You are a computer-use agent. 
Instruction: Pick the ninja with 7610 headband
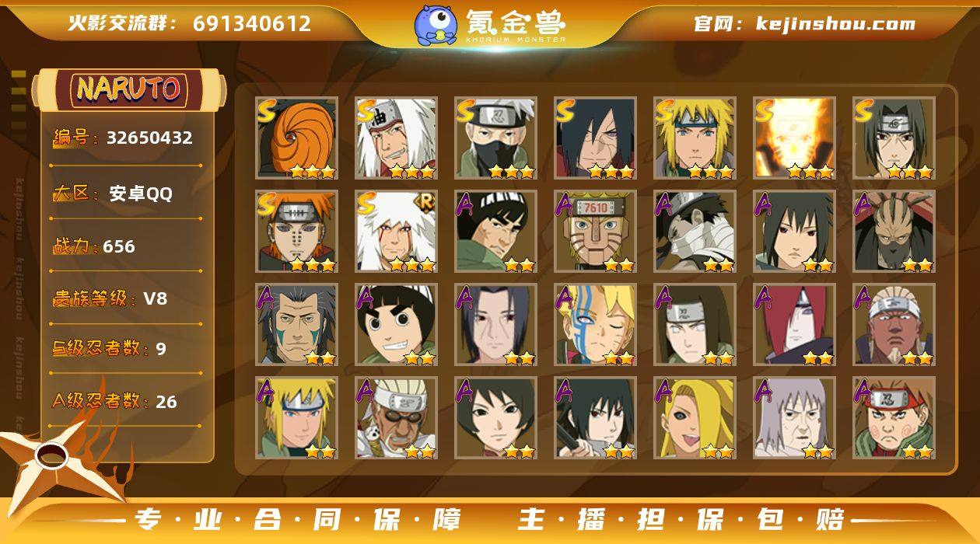(595, 232)
